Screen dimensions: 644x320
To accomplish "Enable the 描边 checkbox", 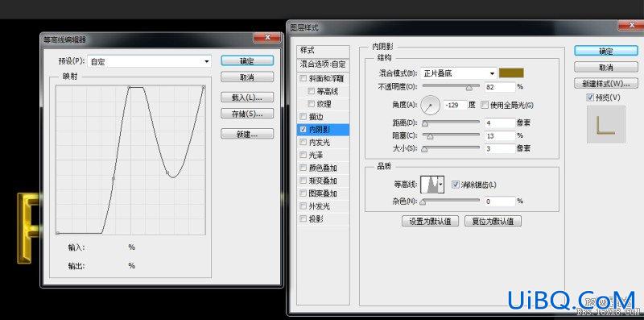I will click(x=303, y=116).
